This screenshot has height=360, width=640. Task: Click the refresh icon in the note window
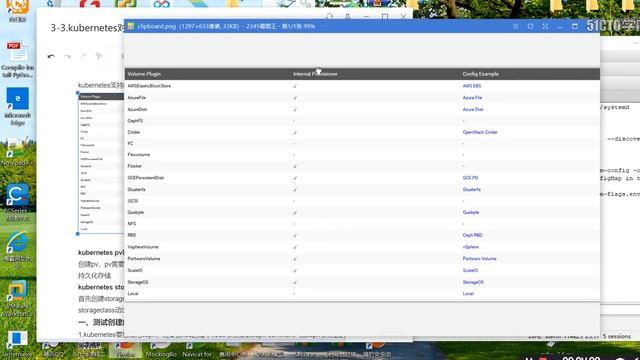pos(329,17)
